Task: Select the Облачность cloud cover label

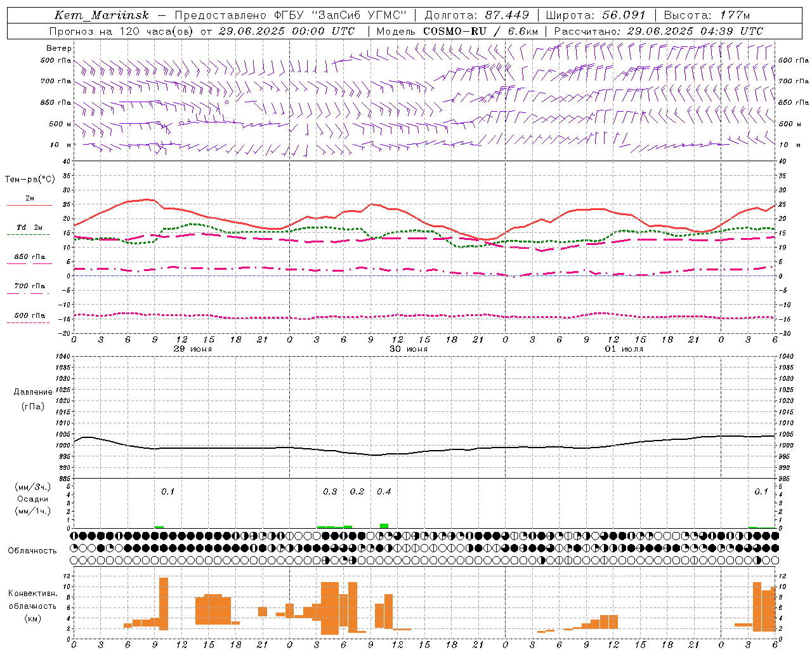Action: pos(32,551)
